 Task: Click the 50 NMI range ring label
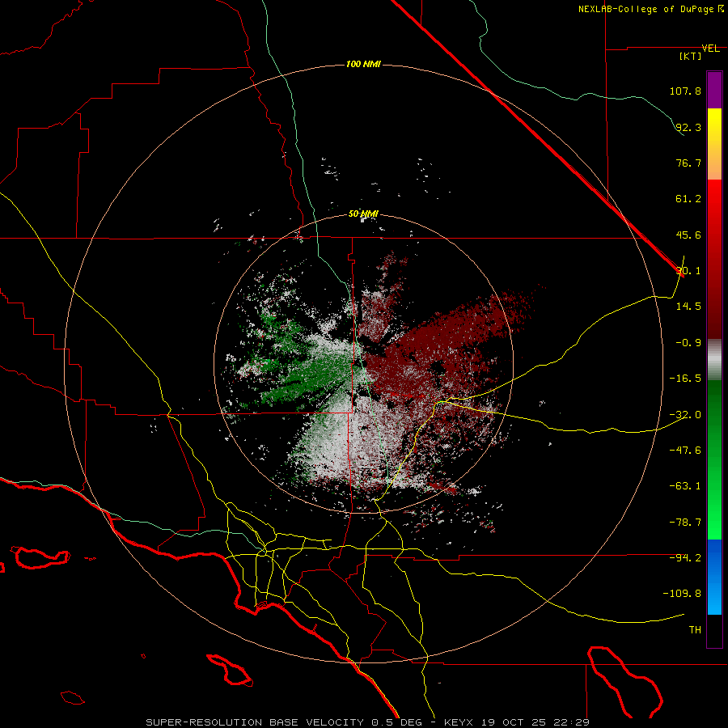tap(363, 214)
